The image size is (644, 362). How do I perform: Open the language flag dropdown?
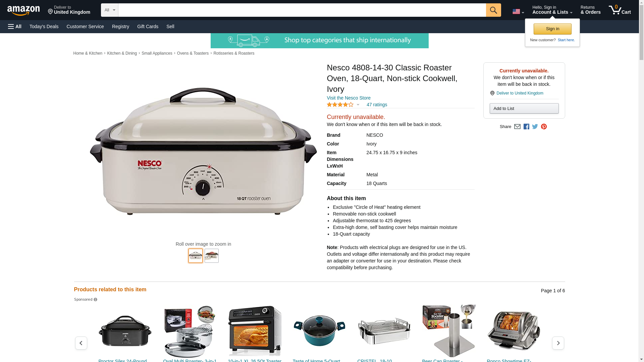click(518, 12)
